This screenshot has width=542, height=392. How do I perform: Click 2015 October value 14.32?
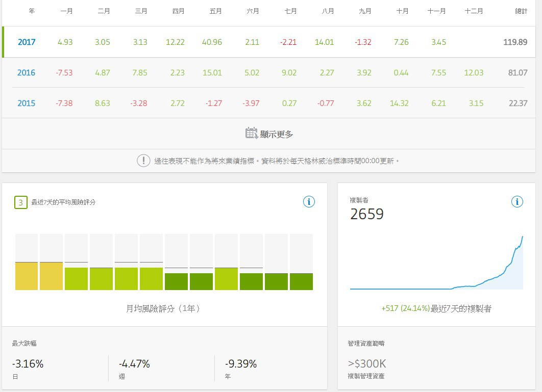[x=399, y=103]
